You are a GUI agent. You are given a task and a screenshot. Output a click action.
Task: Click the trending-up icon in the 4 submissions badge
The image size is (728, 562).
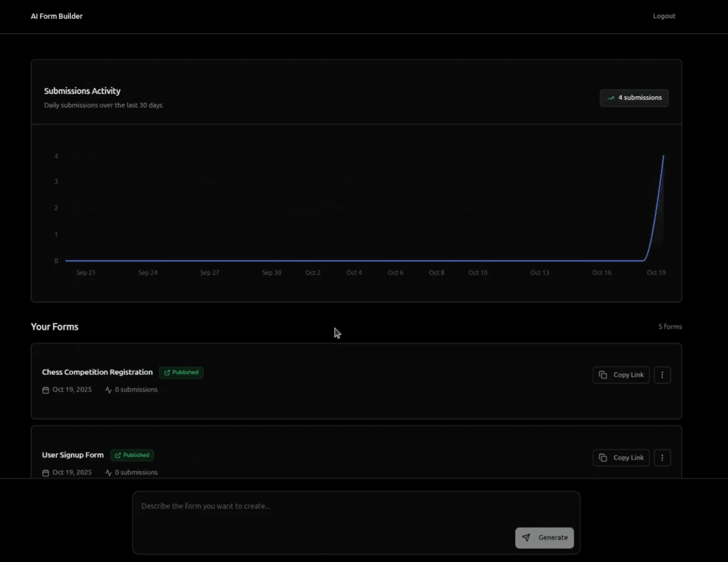click(x=611, y=98)
